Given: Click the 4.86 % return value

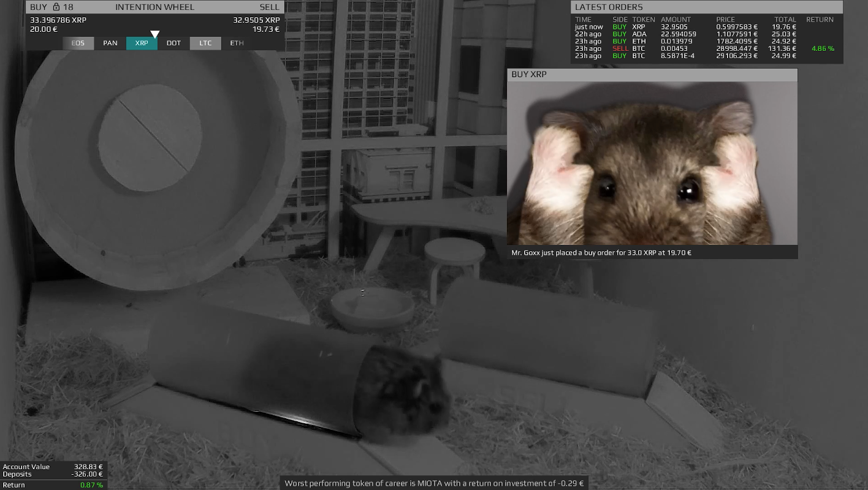Looking at the screenshot, I should coord(822,49).
